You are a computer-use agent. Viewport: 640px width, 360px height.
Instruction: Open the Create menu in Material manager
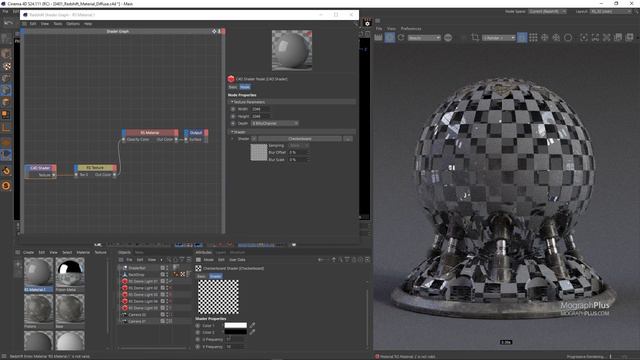click(29, 252)
